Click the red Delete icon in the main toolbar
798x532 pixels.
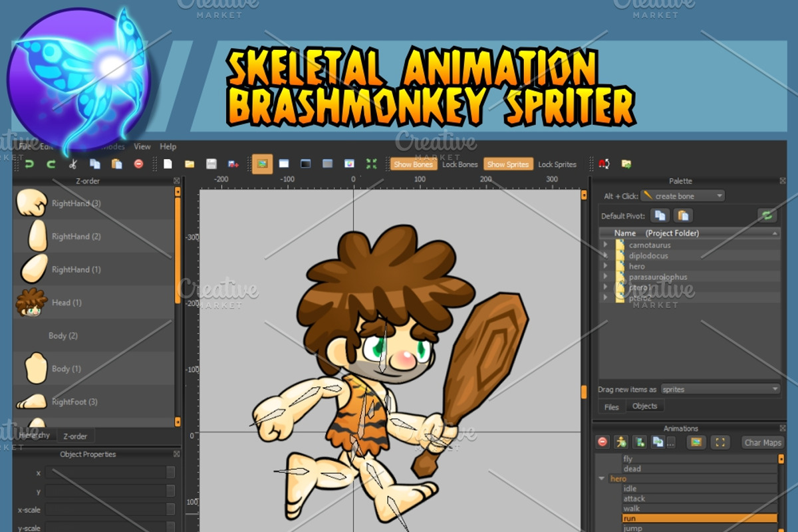[x=138, y=164]
